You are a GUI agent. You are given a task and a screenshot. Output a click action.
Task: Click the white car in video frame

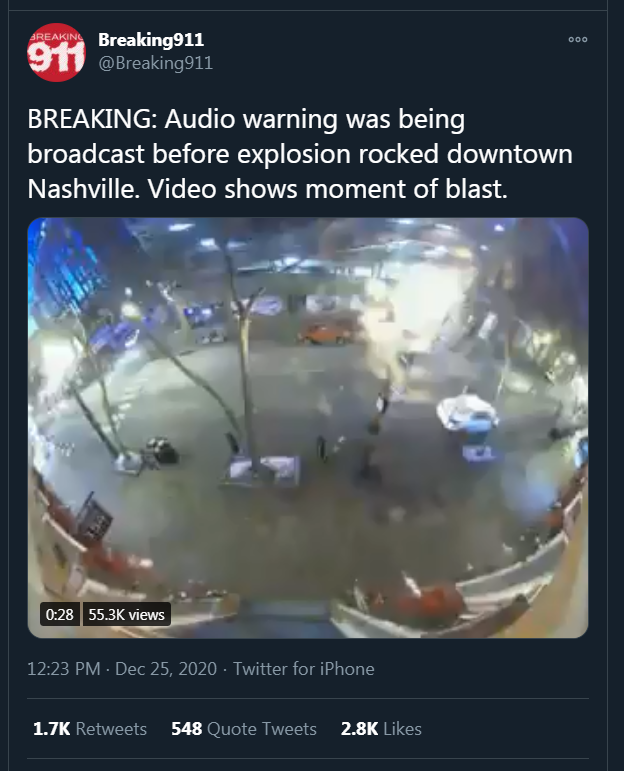tap(467, 413)
